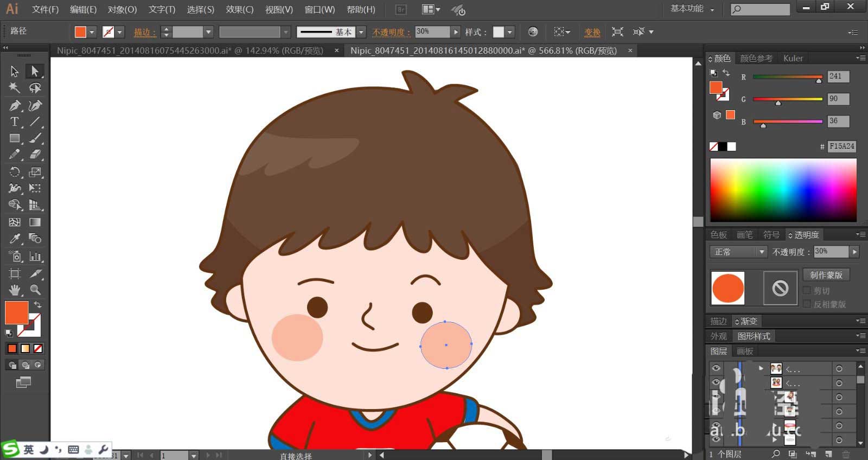Select the Scale tool
Screen dimensions: 868x460
(x=35, y=173)
